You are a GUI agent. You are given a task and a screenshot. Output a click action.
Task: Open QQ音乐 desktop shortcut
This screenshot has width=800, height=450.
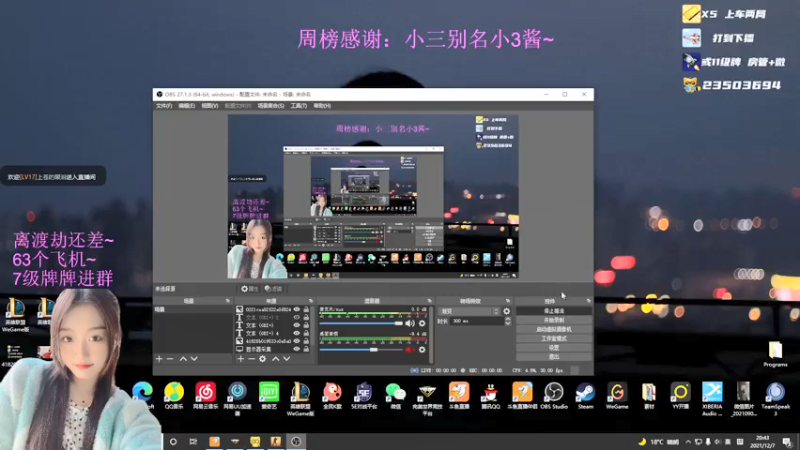coord(174,396)
